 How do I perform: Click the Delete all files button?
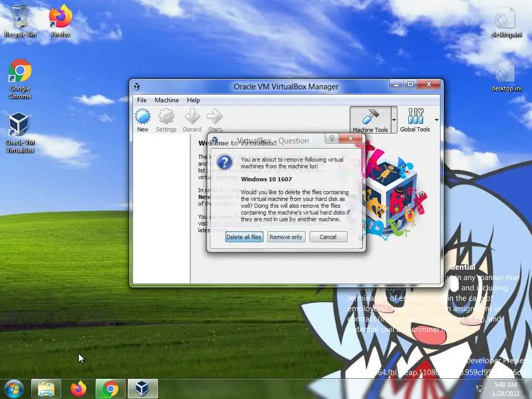(x=244, y=237)
